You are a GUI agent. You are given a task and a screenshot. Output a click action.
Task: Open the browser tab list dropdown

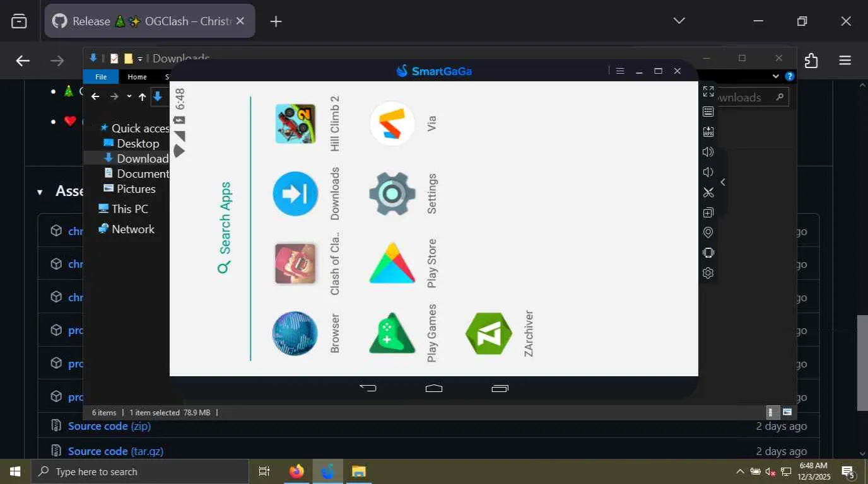click(x=679, y=21)
